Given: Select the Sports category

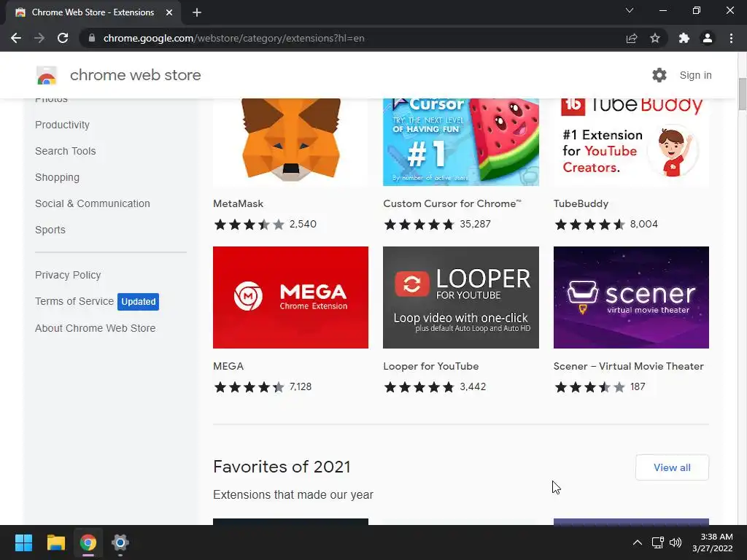Looking at the screenshot, I should tap(50, 230).
